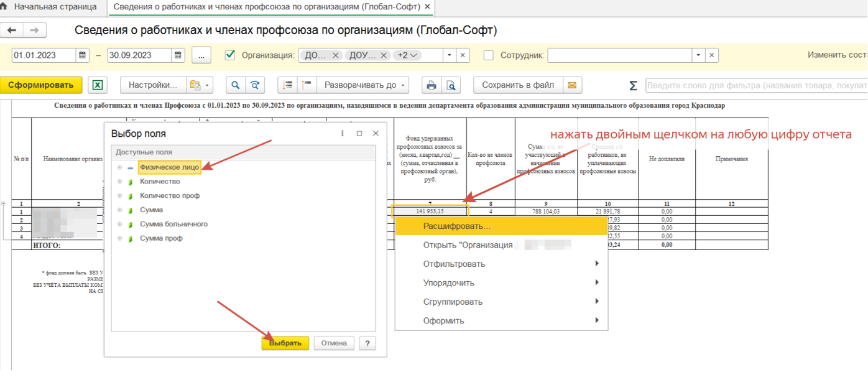Image resolution: width=868 pixels, height=377 pixels.
Task: Click the collapse all groups icon
Action: (307, 85)
